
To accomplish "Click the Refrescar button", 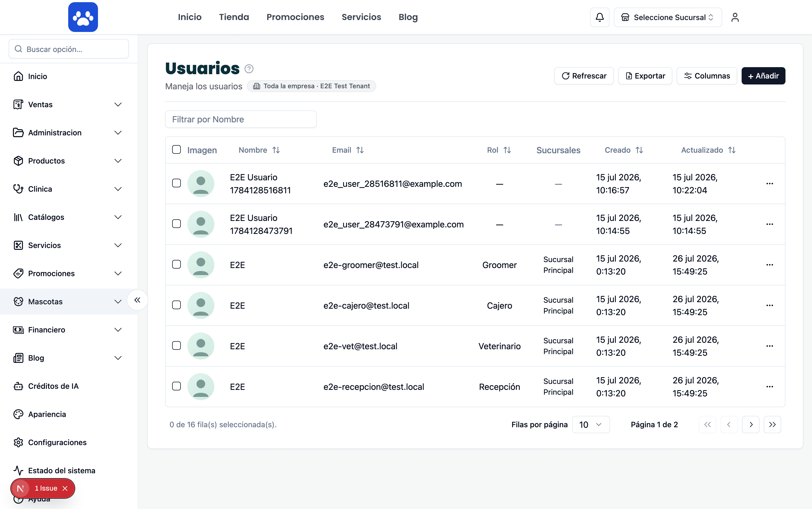I will [584, 76].
